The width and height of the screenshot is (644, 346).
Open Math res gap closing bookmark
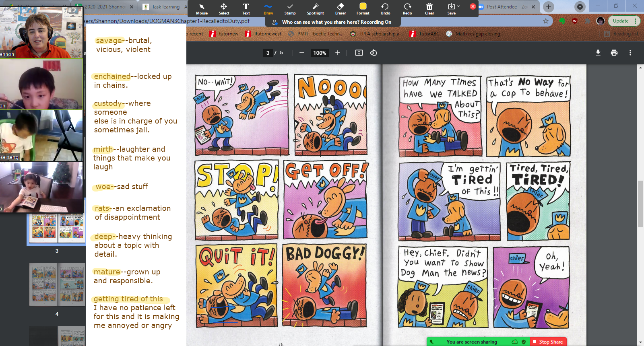473,34
